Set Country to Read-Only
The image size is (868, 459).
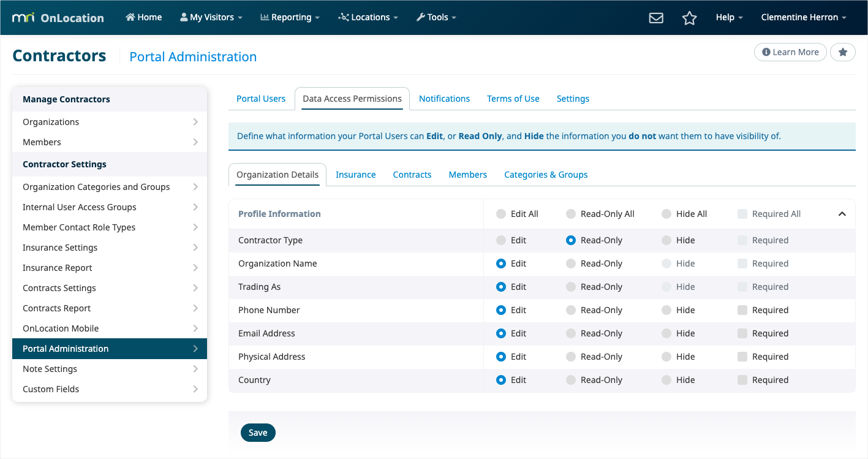(x=571, y=380)
